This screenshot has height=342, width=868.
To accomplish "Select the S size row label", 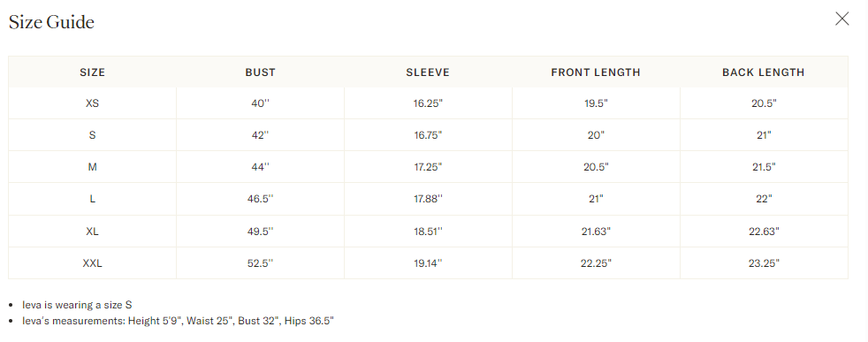I will [93, 135].
